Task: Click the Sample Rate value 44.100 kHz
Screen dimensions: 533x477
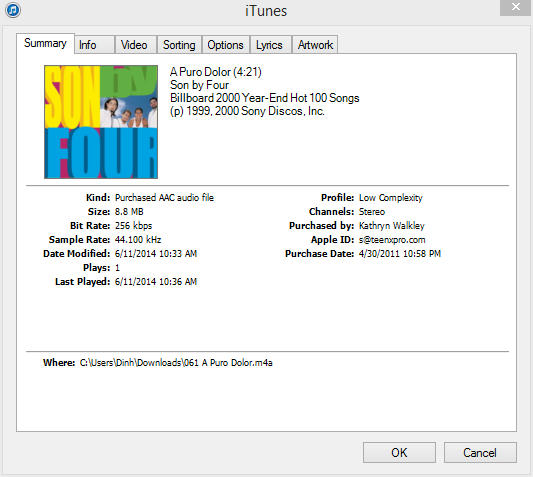Action: (x=138, y=239)
